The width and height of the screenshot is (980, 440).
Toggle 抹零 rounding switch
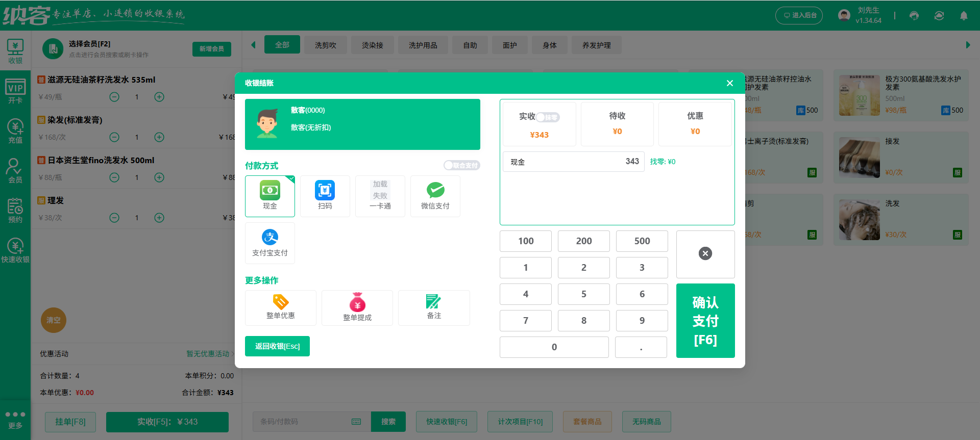pos(548,117)
